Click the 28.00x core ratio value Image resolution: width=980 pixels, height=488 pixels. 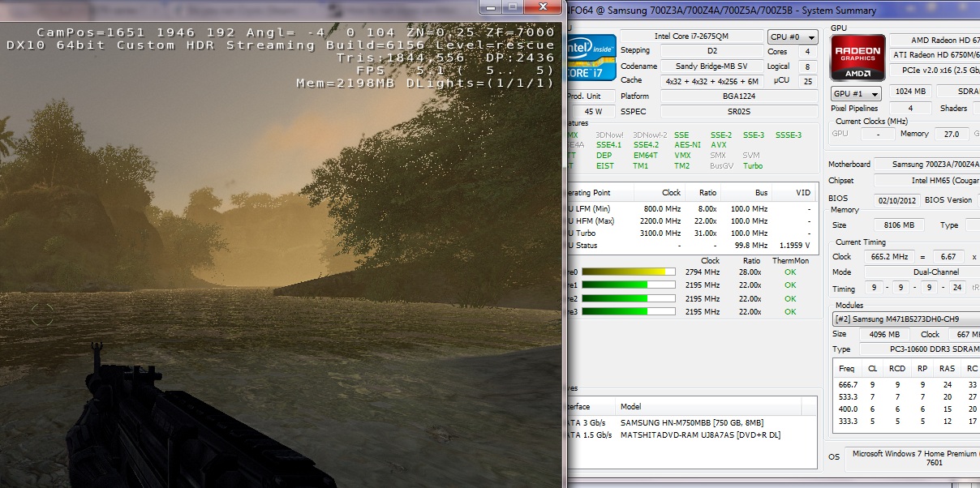click(750, 272)
